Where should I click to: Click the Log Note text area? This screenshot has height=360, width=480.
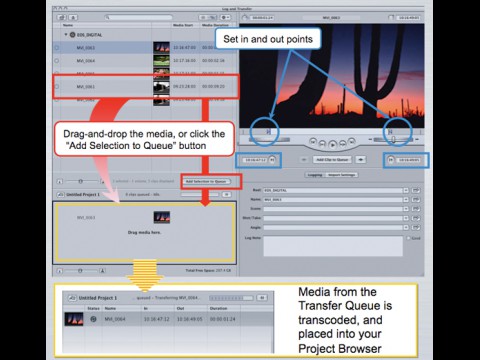coord(333,246)
